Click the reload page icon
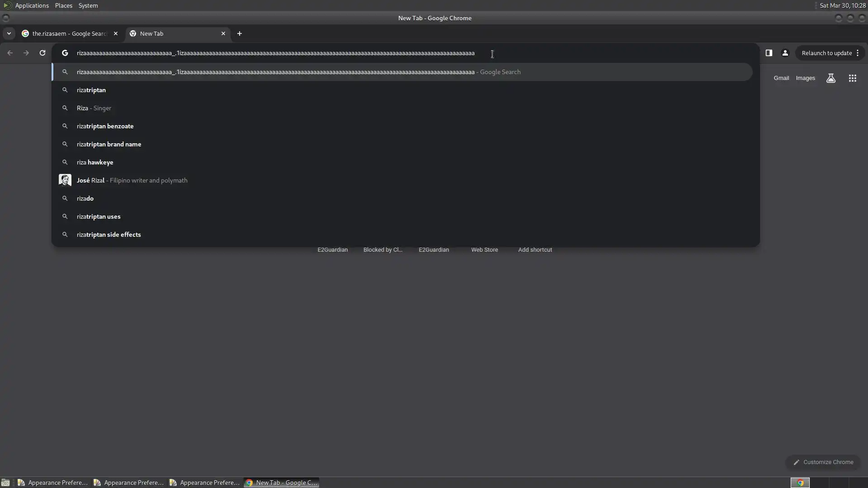Screen dimensions: 868x488 tap(42, 53)
